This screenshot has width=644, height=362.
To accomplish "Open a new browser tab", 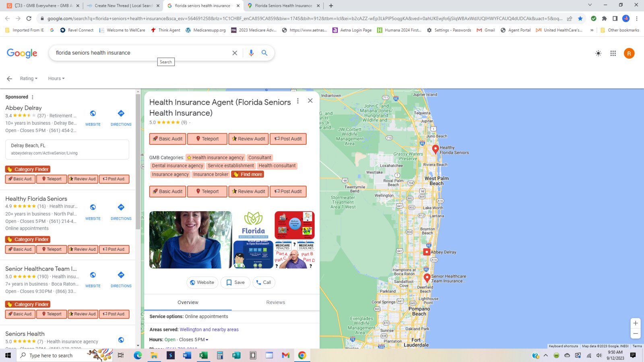I will pos(331,6).
